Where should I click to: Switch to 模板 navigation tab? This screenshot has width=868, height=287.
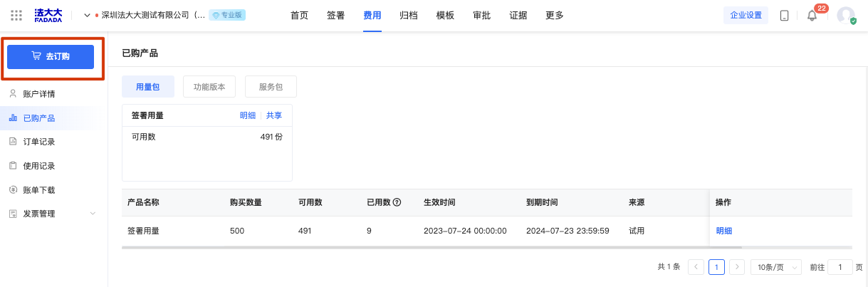click(445, 15)
